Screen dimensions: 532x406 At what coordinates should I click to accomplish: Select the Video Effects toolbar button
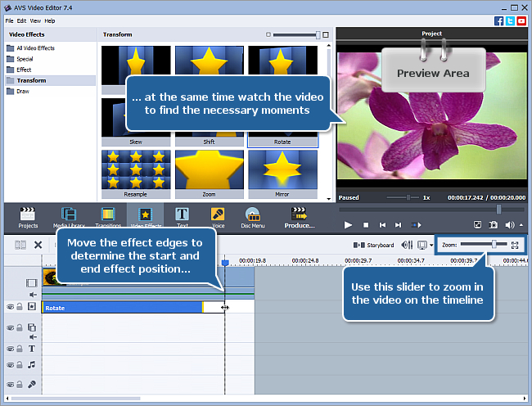(146, 217)
